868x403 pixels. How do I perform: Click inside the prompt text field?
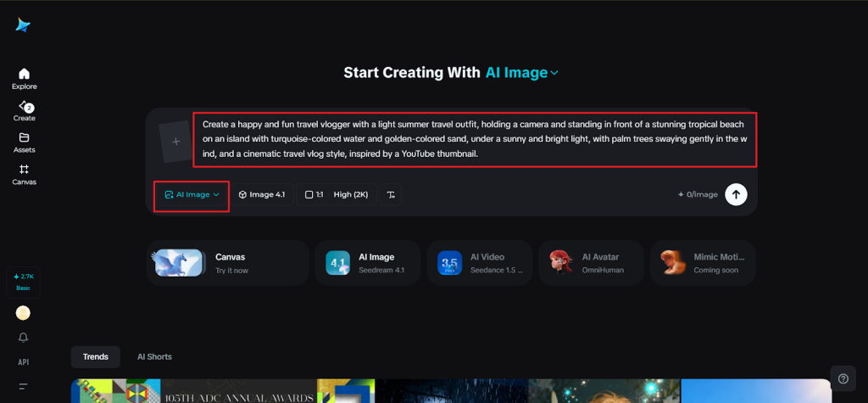point(475,139)
